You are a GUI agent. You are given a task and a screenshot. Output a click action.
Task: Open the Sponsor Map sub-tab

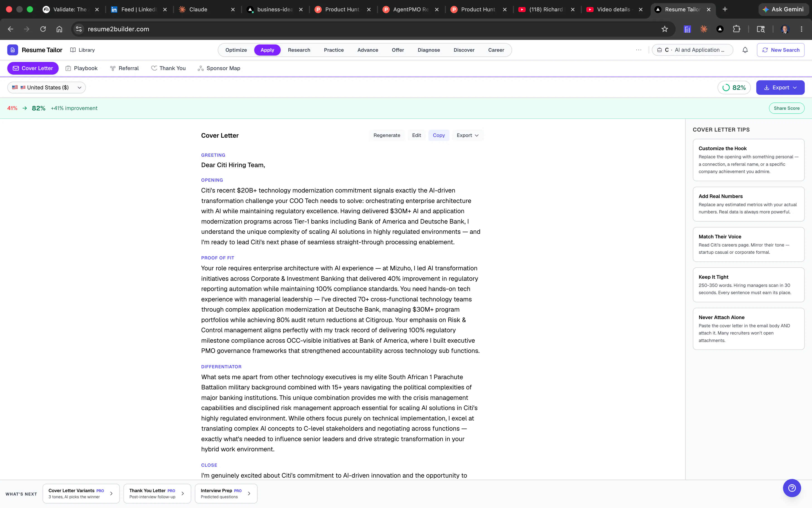tap(219, 68)
